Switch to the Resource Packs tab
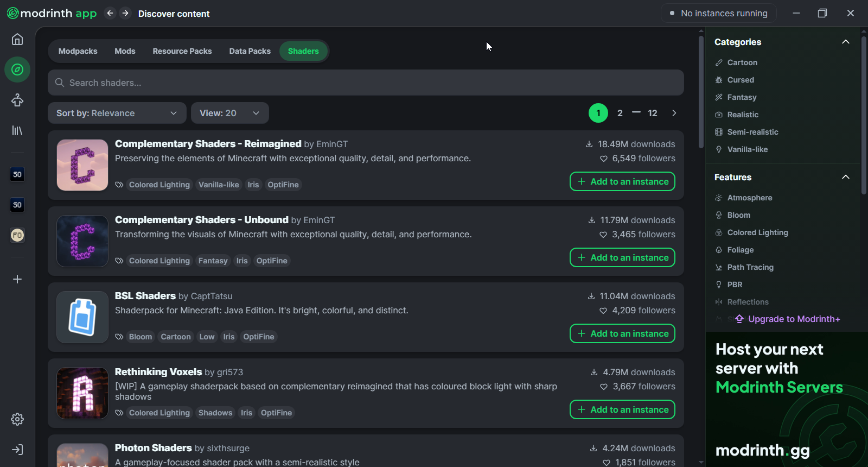868x467 pixels. (182, 51)
